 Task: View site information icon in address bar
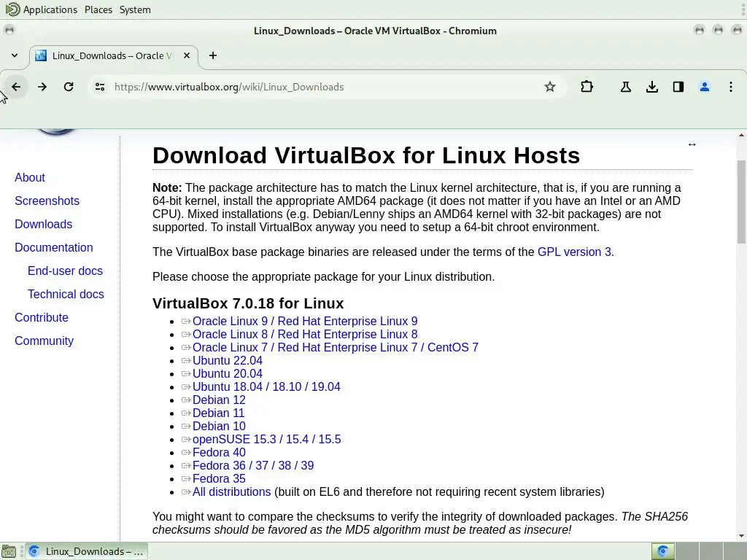pyautogui.click(x=99, y=87)
